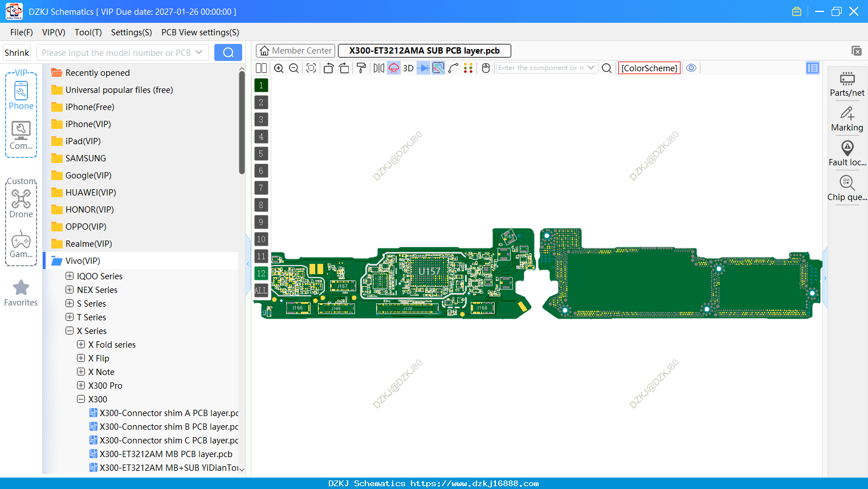Open the Fault location tool
Viewport: 868px width, 489px height.
click(x=847, y=154)
